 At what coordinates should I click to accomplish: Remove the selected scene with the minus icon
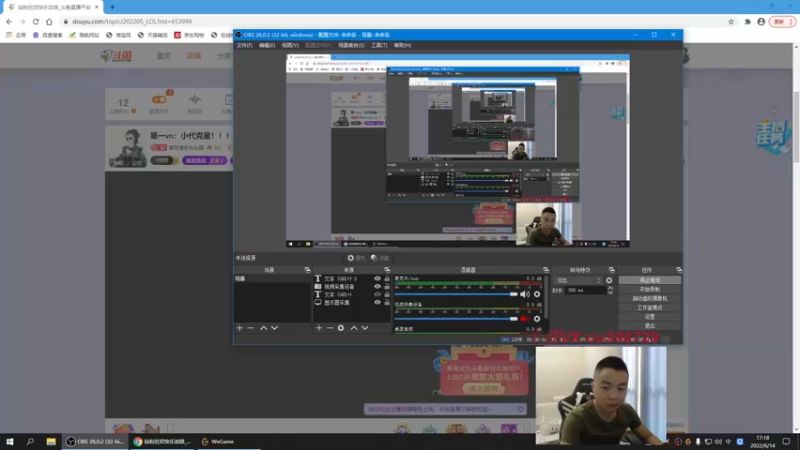251,328
